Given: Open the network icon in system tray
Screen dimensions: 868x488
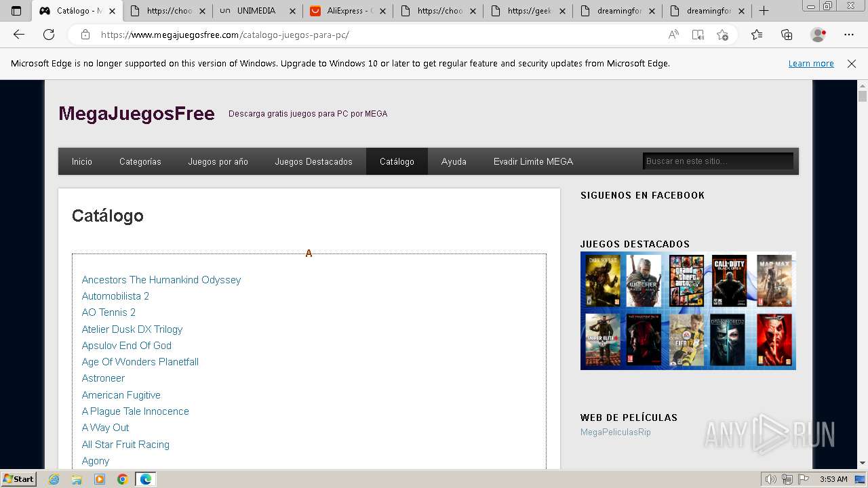Looking at the screenshot, I should pyautogui.click(x=787, y=479).
